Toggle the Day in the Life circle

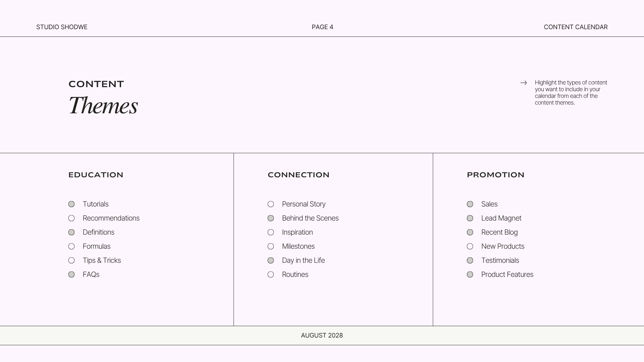[x=271, y=260]
